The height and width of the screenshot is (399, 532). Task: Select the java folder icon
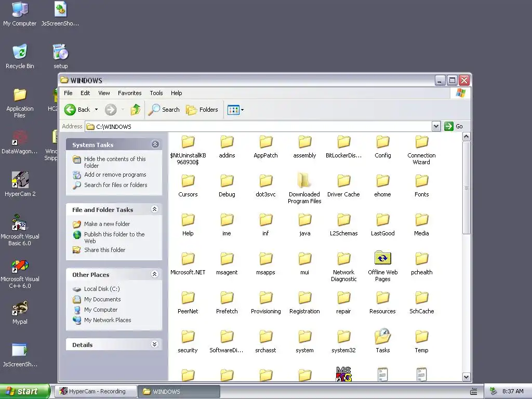304,220
